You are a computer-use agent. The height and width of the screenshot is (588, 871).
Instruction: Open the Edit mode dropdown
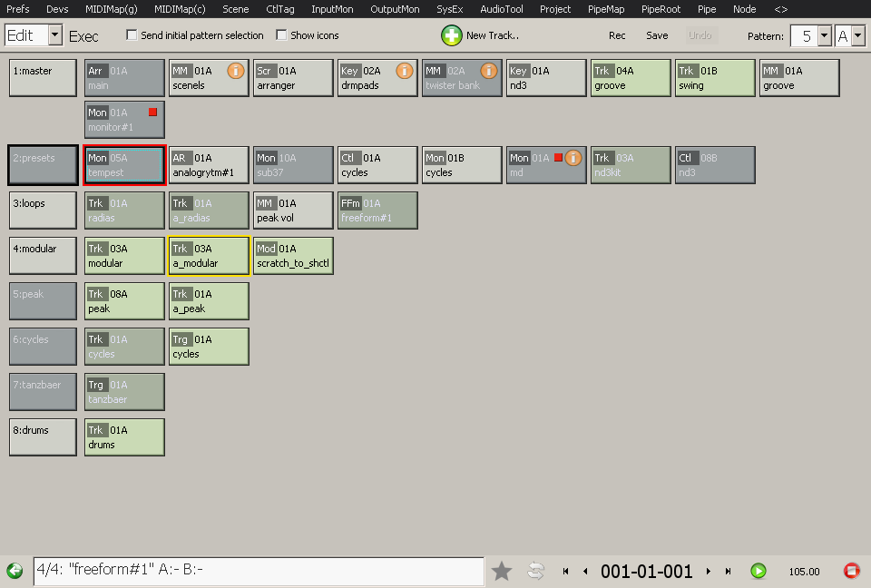point(54,35)
